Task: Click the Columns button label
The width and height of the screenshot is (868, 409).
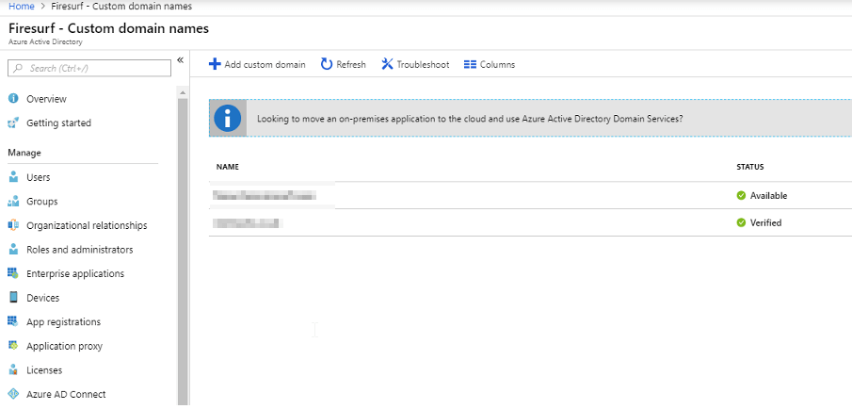Action: [x=497, y=65]
